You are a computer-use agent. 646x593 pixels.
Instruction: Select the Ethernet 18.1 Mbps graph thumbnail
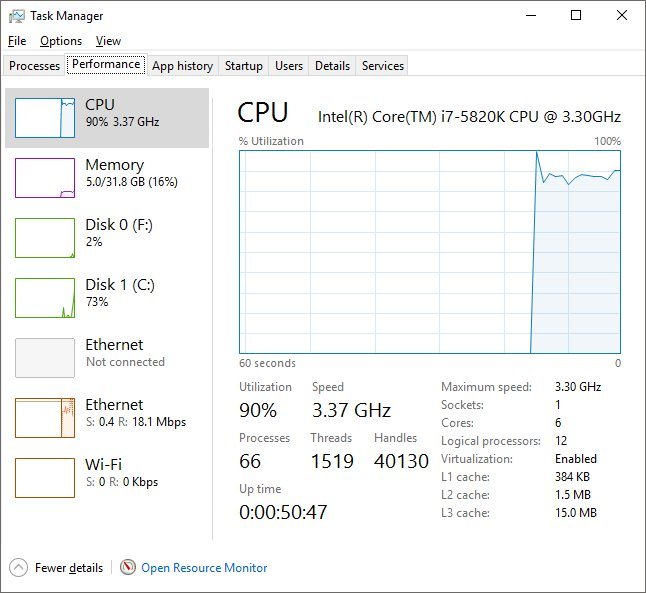(45, 418)
